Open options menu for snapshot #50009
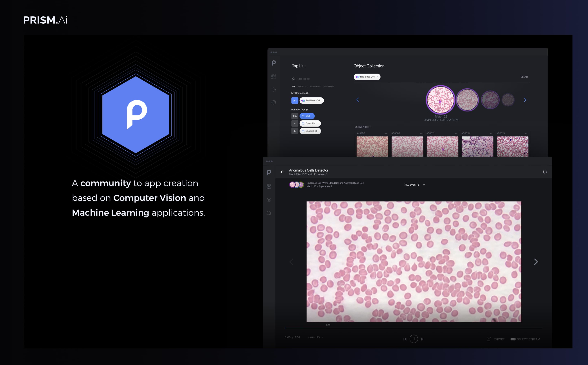 422,133
